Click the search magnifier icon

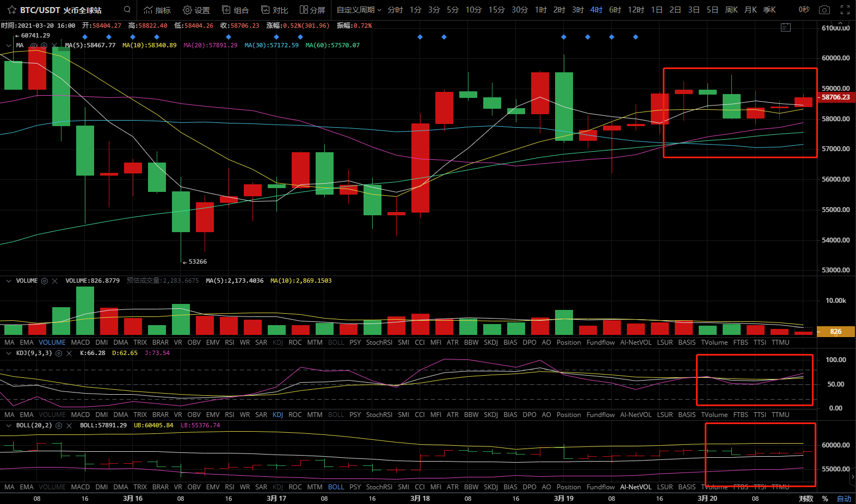tap(127, 10)
